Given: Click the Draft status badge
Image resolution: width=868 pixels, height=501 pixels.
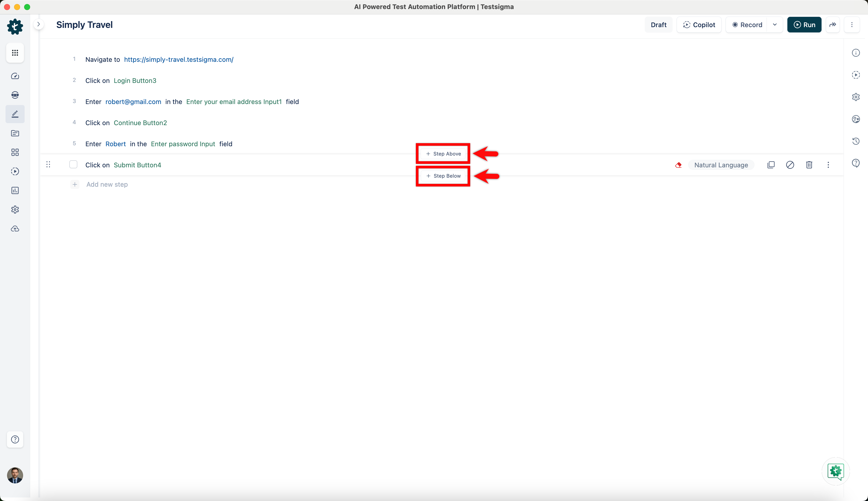Looking at the screenshot, I should 658,25.
